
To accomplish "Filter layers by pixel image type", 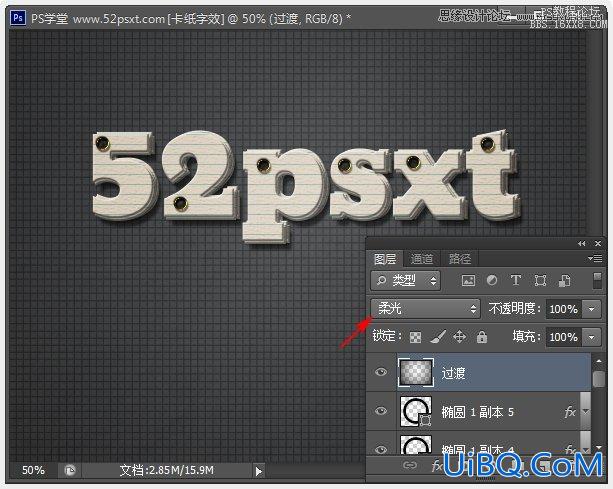I will 468,280.
